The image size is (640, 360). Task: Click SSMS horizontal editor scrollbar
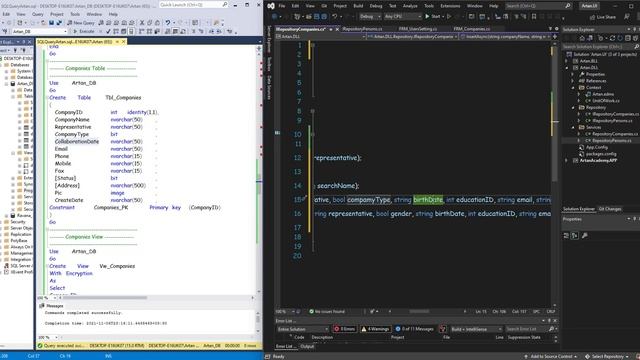(104, 298)
